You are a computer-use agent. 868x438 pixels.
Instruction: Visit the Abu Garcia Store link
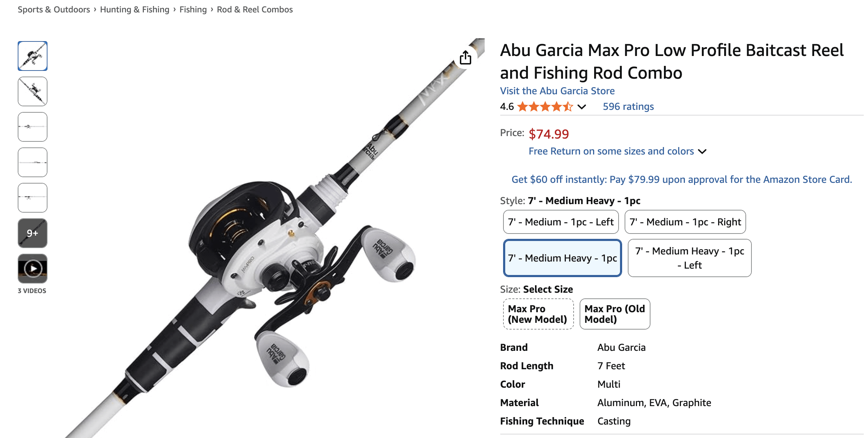(x=557, y=91)
